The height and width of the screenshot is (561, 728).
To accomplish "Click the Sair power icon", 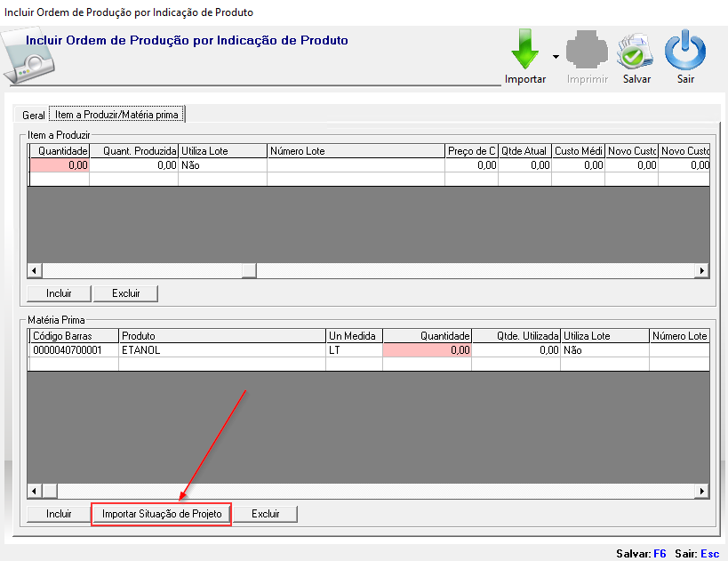I will pos(685,50).
